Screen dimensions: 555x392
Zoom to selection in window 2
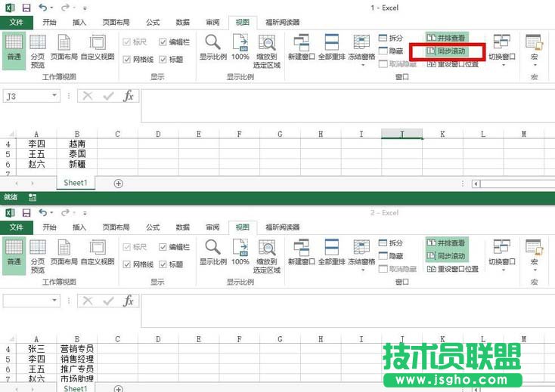(x=267, y=255)
